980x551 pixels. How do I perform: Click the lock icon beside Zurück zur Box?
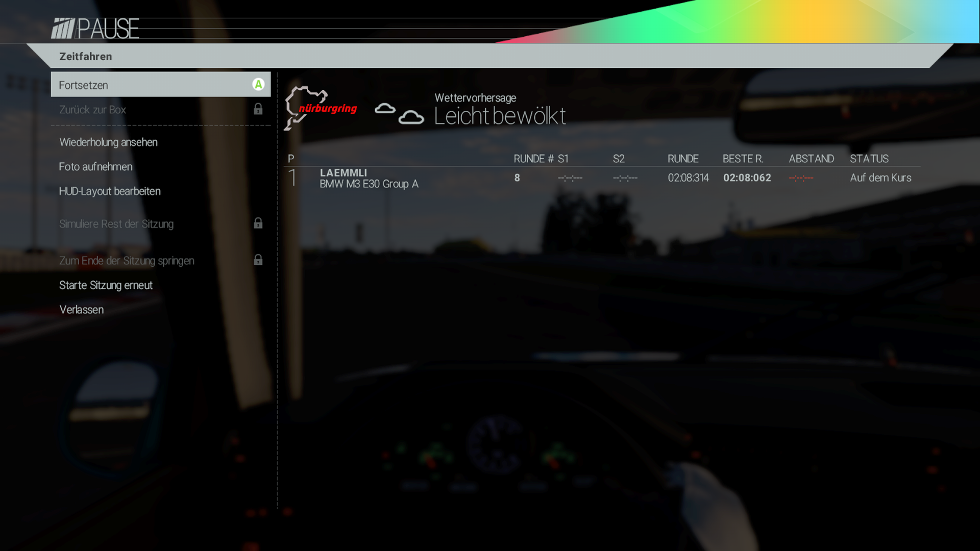(258, 109)
